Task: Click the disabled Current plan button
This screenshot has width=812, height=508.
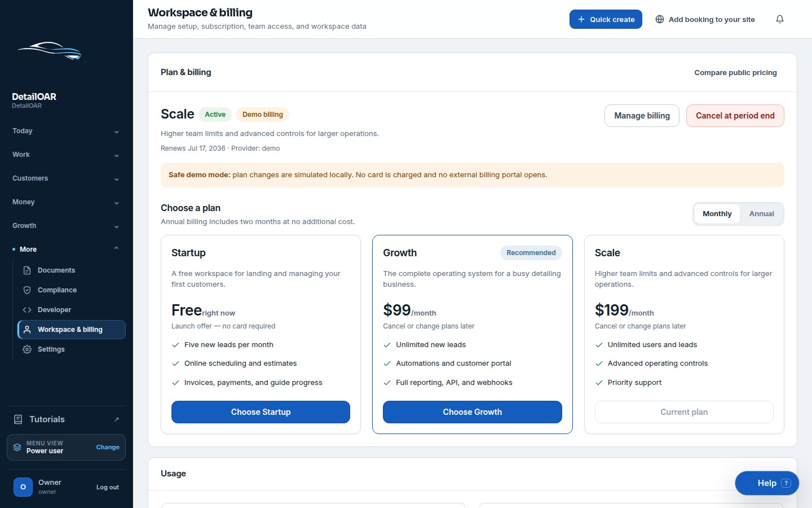Action: [684, 412]
